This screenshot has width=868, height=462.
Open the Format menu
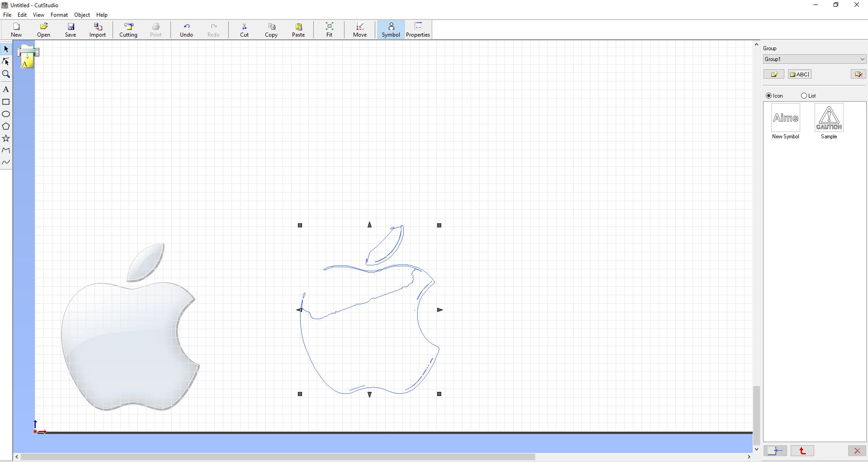pyautogui.click(x=59, y=15)
